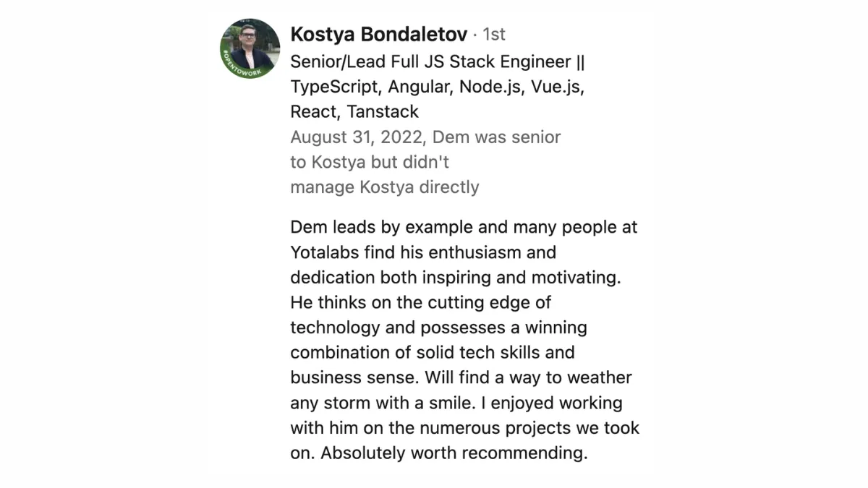Click the 'Dem leads by example' sentence opening
This screenshot has width=868, height=488.
tap(383, 227)
